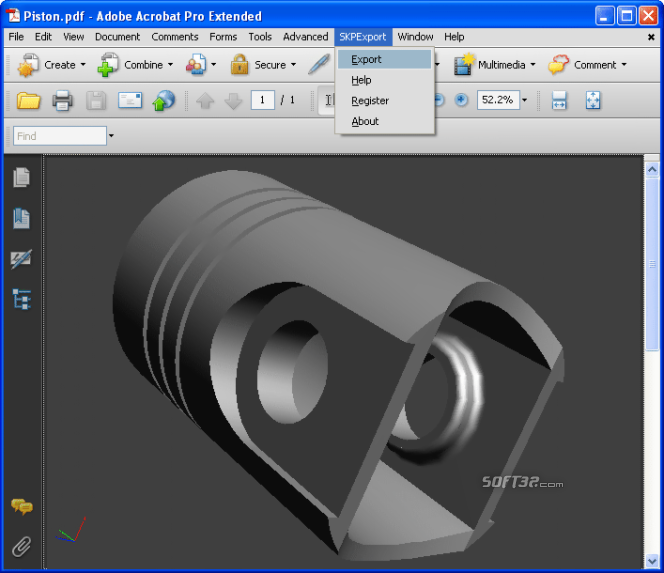Image resolution: width=664 pixels, height=573 pixels.
Task: Click the Combine files icon
Action: [x=108, y=65]
